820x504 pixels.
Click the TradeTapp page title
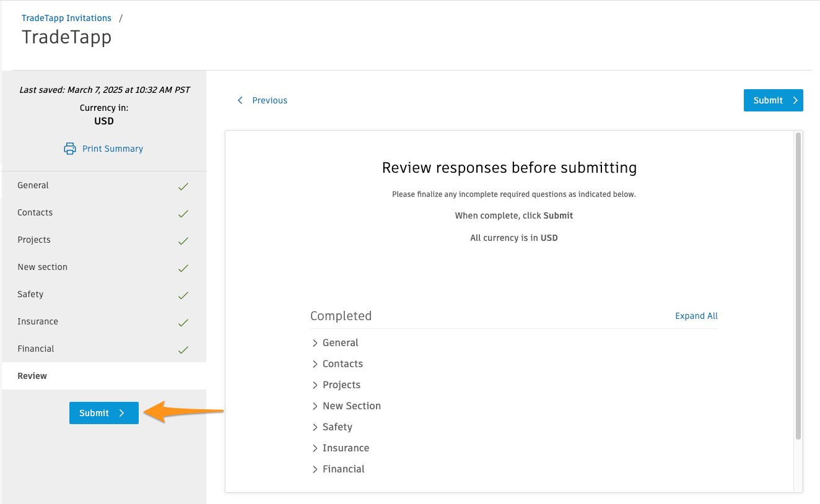pyautogui.click(x=67, y=37)
